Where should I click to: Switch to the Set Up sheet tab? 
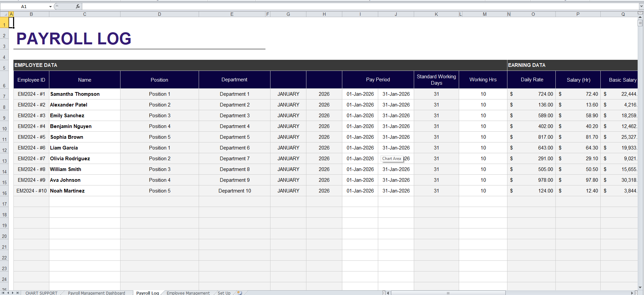click(x=224, y=293)
